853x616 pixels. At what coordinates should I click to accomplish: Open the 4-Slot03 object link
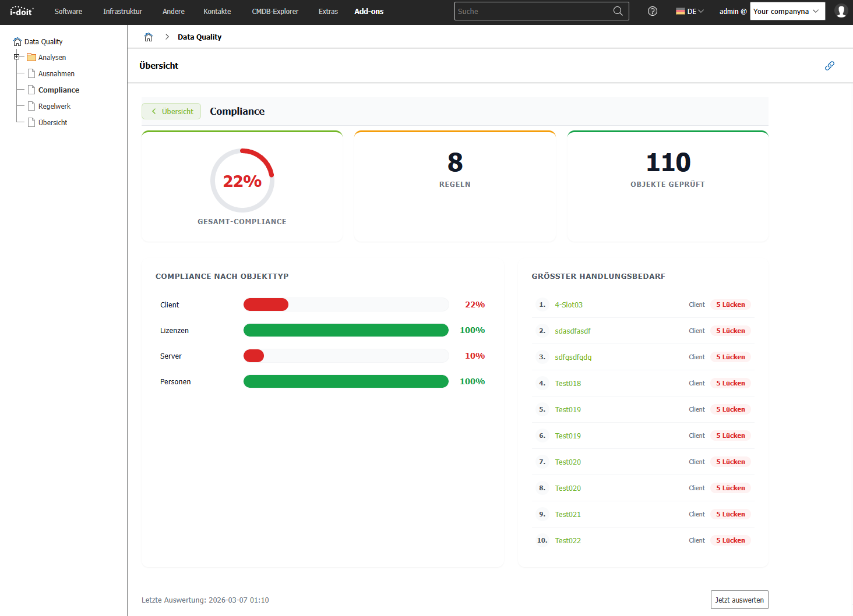click(x=570, y=305)
